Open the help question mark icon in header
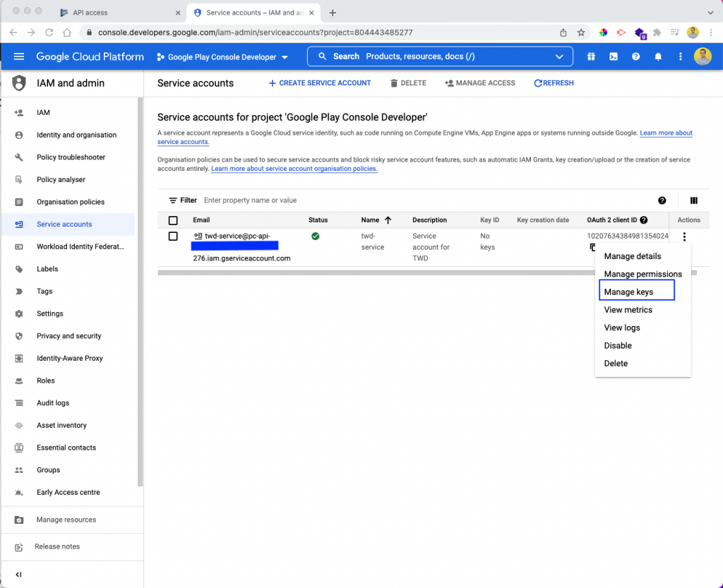723x588 pixels. click(x=635, y=56)
